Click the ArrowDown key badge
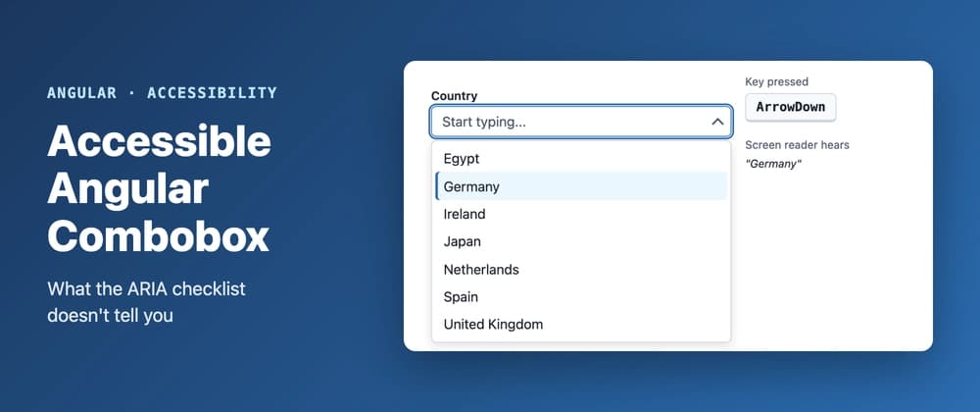 791,107
